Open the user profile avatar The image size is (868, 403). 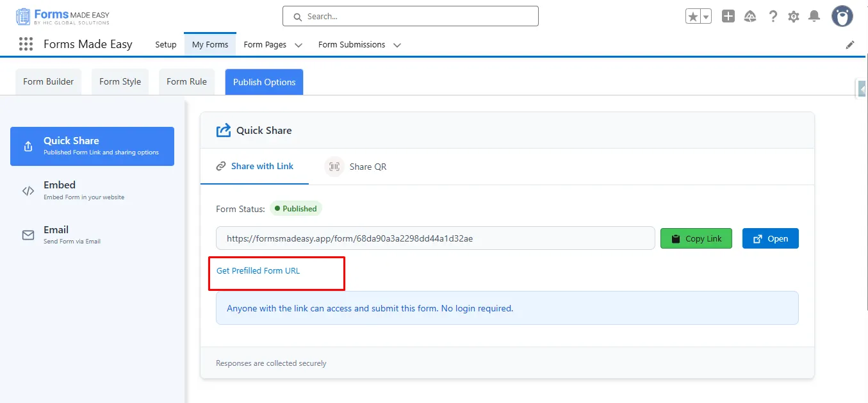coord(842,16)
